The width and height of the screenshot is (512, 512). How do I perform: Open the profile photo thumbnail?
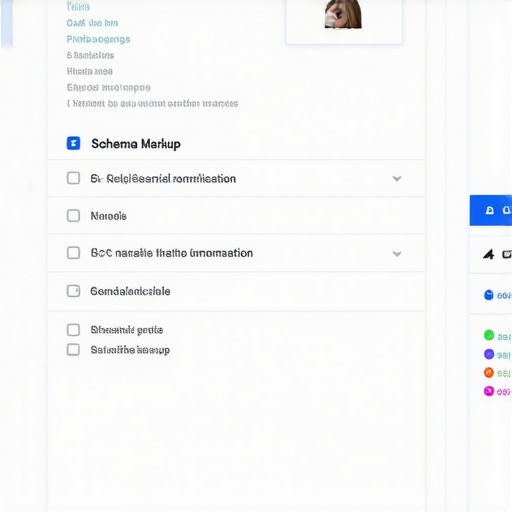[x=343, y=14]
